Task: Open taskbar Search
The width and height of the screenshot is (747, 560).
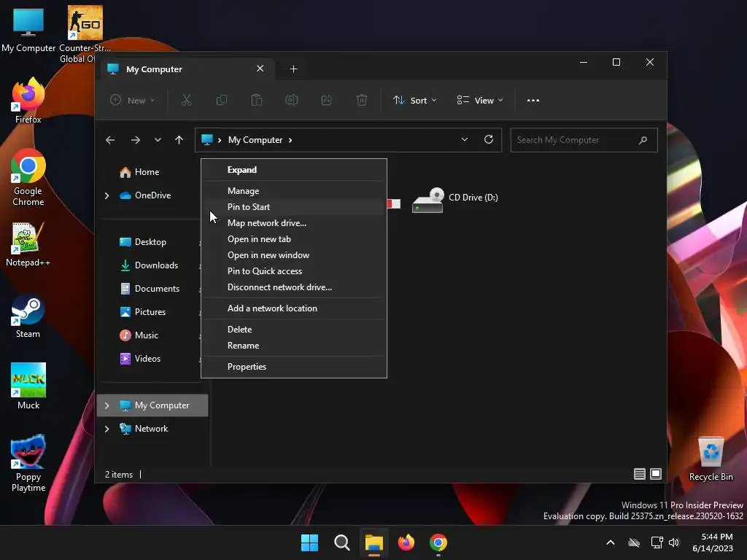Action: point(341,542)
